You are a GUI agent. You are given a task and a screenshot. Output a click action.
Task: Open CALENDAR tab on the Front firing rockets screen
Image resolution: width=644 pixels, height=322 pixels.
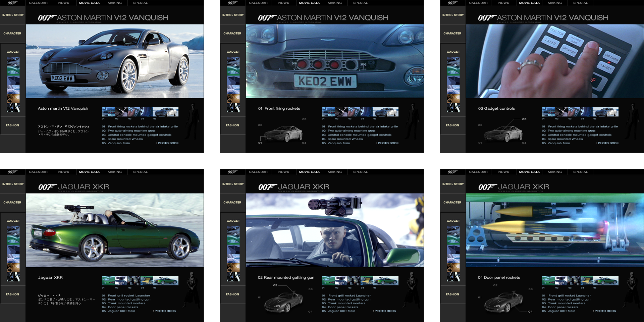258,3
